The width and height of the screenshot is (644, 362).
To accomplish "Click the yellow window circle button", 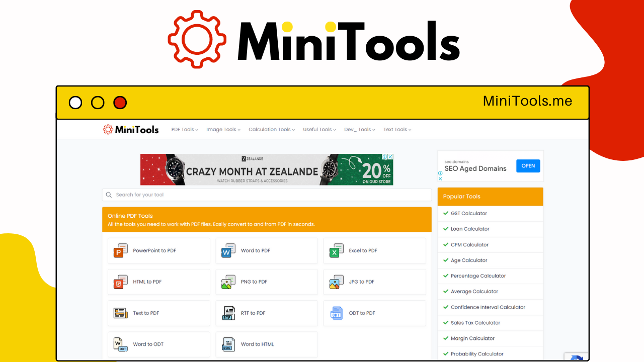I will (98, 103).
